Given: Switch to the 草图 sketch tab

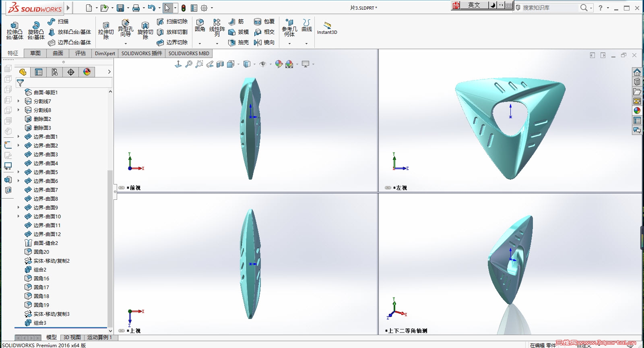Looking at the screenshot, I should (35, 53).
